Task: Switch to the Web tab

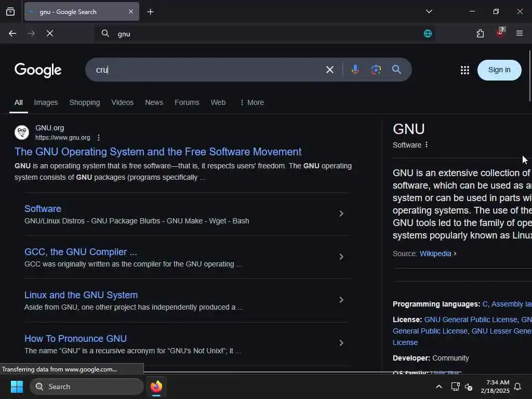Action: click(x=218, y=102)
